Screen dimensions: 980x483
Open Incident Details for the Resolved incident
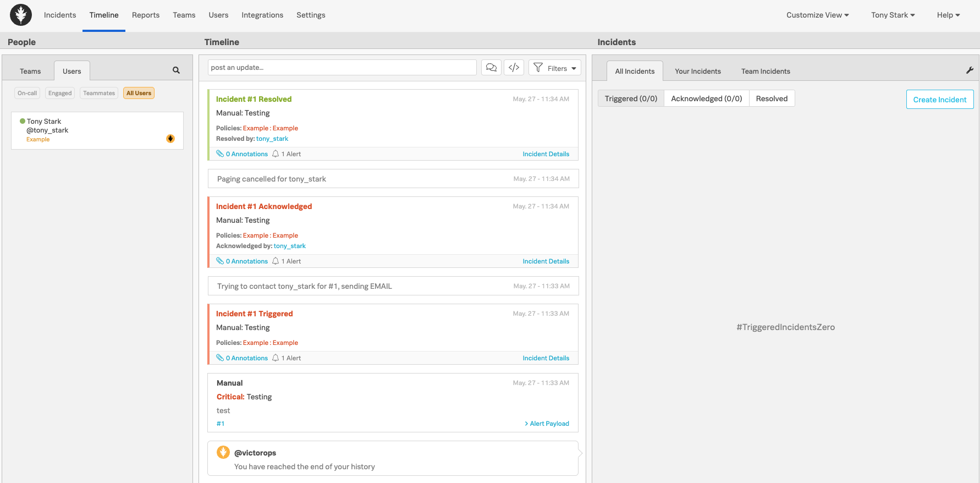[x=546, y=154]
